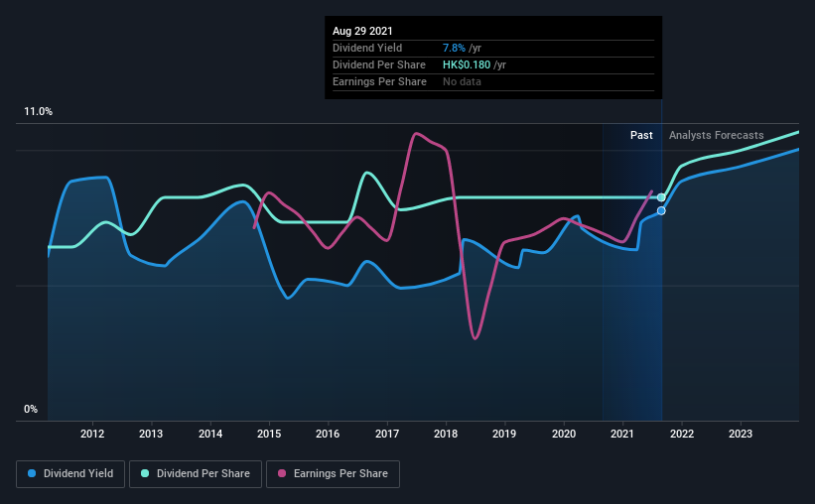Screen dimensions: 815x504
Task: Click the Analysts Forecasts label
Action: [x=717, y=135]
